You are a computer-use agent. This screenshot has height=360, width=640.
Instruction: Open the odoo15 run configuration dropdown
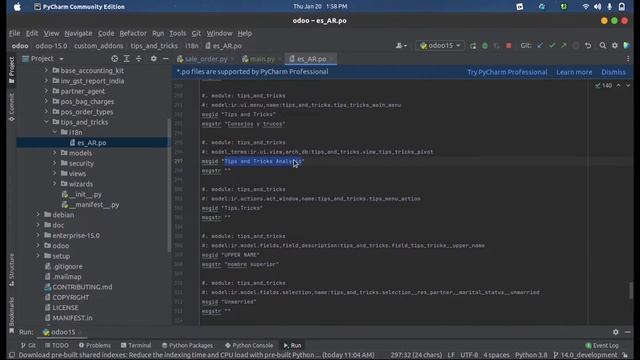point(440,46)
